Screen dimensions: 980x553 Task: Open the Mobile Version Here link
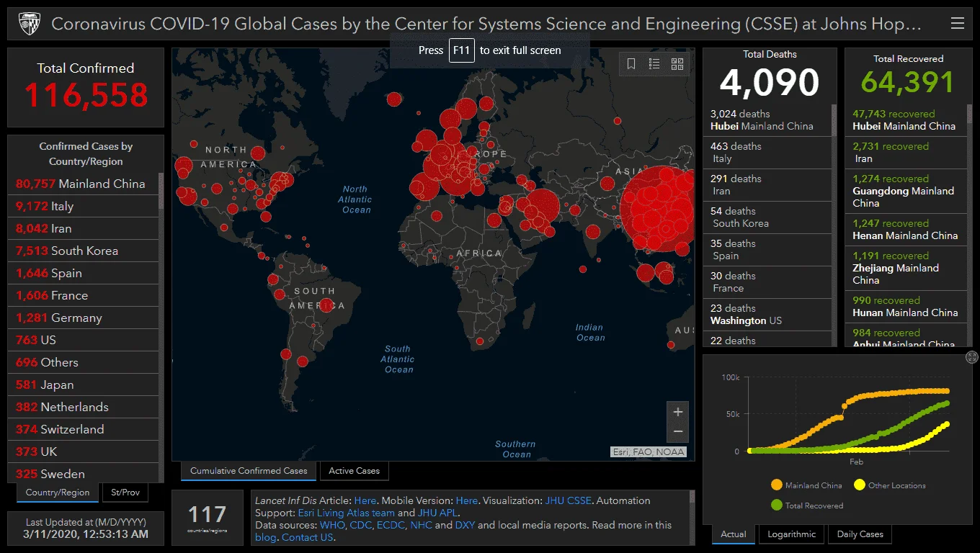467,500
